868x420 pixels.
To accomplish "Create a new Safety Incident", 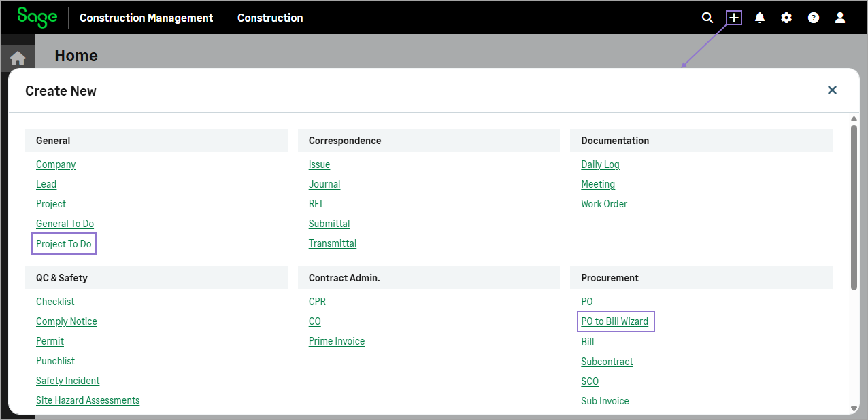I will [x=68, y=381].
